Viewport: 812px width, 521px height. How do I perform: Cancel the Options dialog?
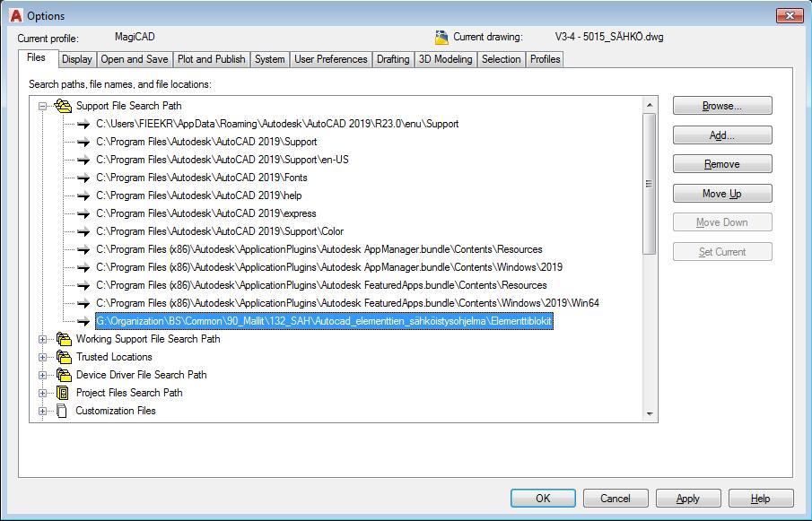click(616, 499)
